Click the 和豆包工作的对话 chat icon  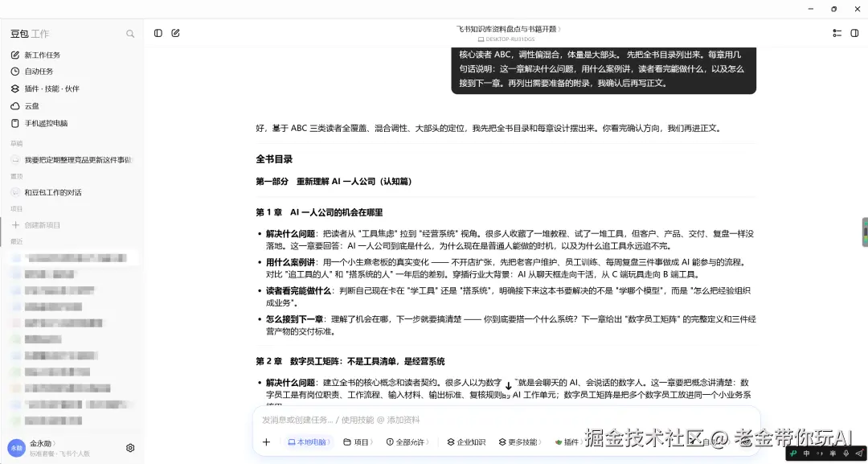[x=15, y=193]
